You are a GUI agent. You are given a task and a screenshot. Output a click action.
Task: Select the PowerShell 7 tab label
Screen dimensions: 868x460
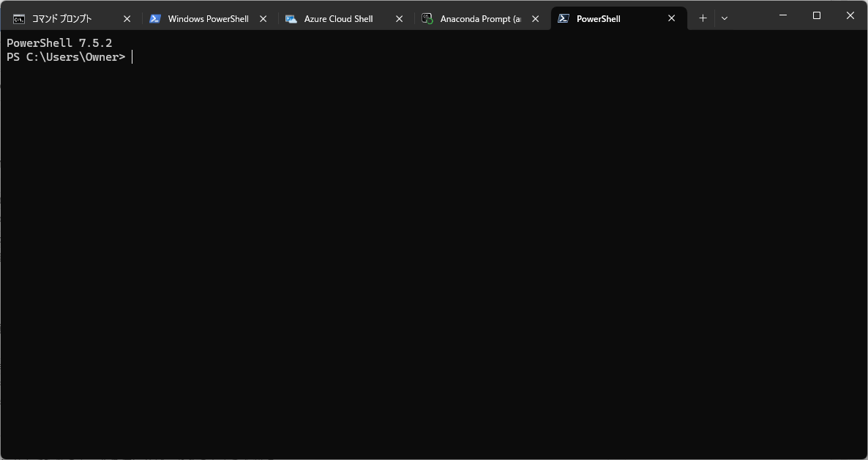coord(599,19)
